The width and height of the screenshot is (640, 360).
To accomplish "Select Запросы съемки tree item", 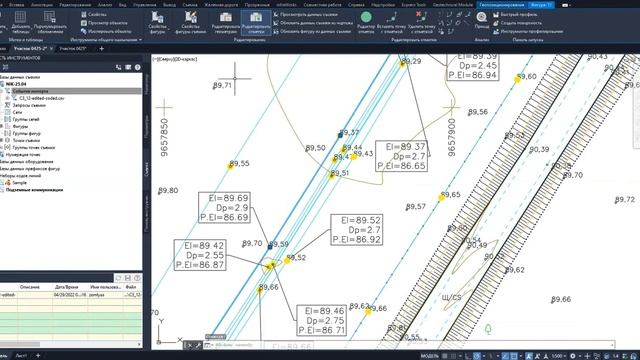I will [x=29, y=105].
